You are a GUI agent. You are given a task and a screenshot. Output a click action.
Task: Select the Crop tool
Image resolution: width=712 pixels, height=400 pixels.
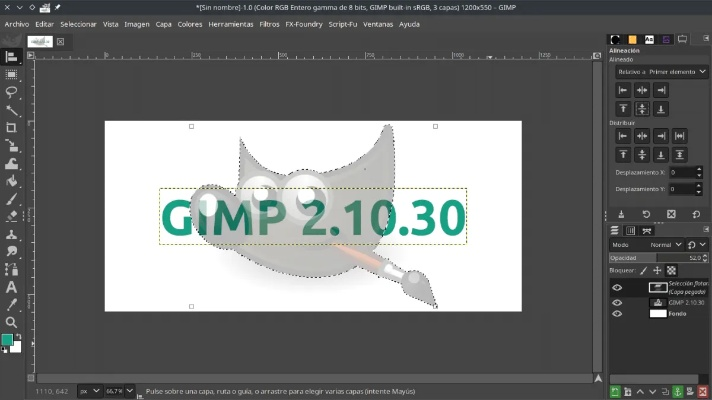coord(11,128)
